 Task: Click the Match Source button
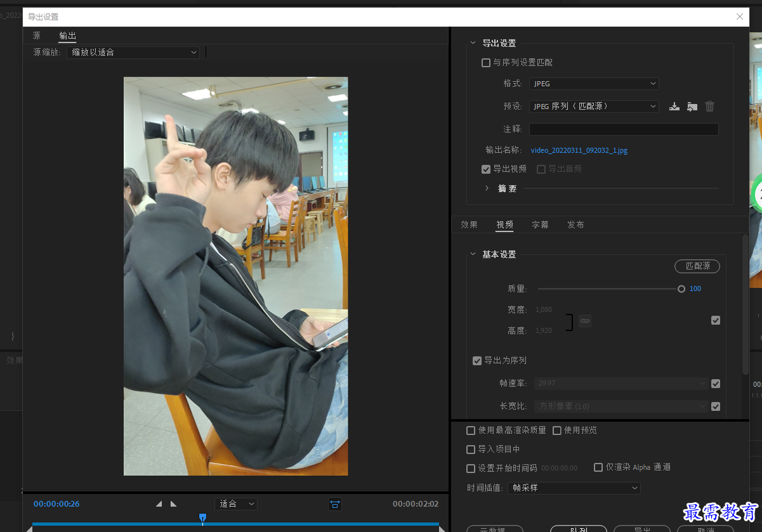(x=697, y=266)
